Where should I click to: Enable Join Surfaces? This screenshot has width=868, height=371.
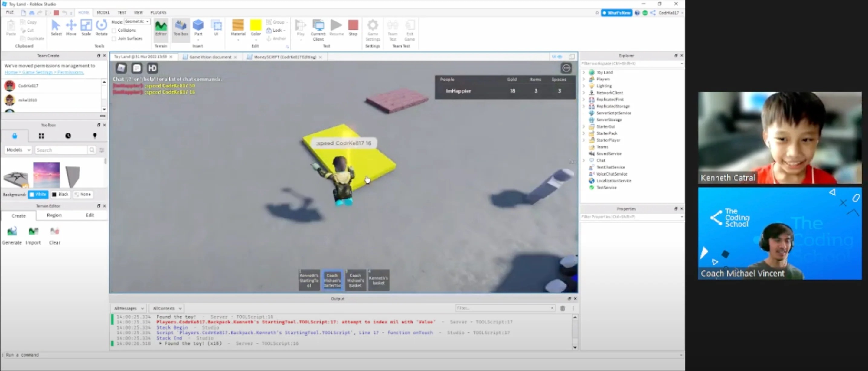114,38
